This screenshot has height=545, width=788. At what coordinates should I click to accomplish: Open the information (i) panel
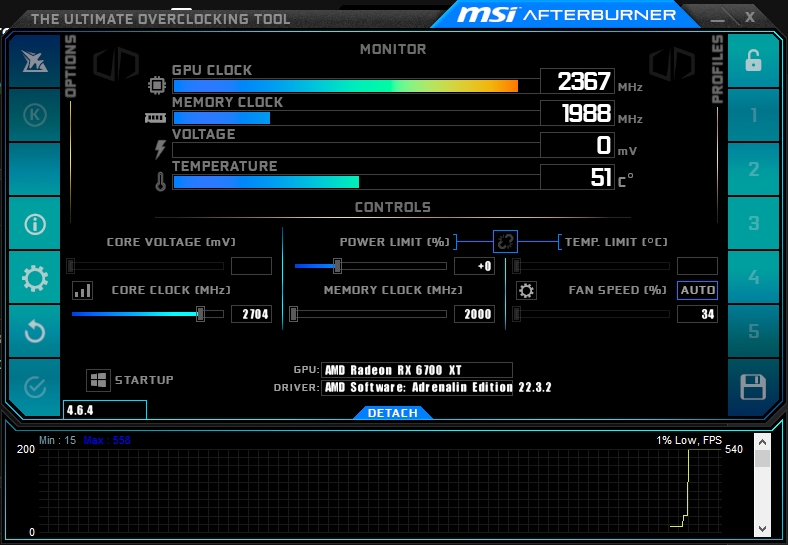pos(34,224)
